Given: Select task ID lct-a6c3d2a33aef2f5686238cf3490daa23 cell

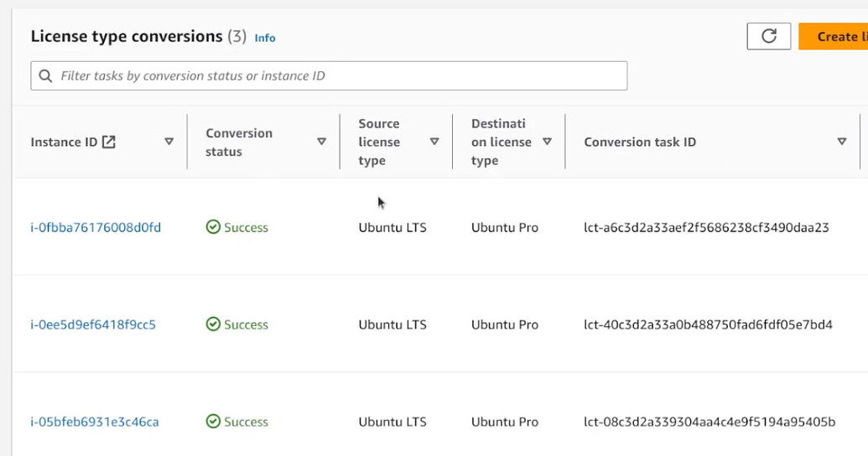Looking at the screenshot, I should pyautogui.click(x=706, y=227).
